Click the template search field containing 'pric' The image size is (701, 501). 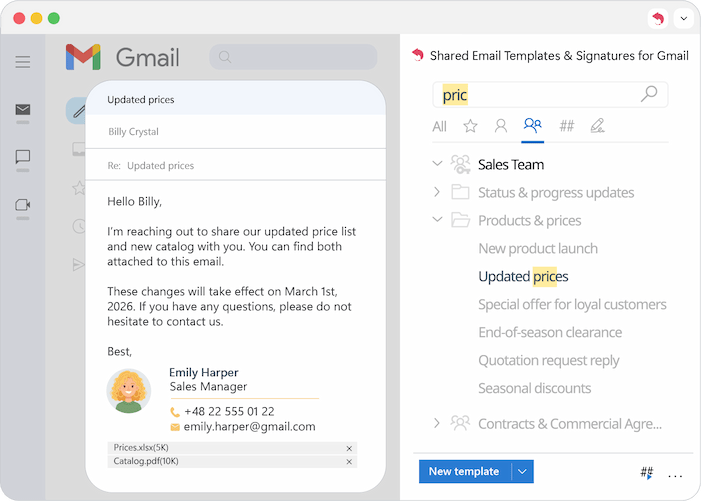[x=550, y=95]
